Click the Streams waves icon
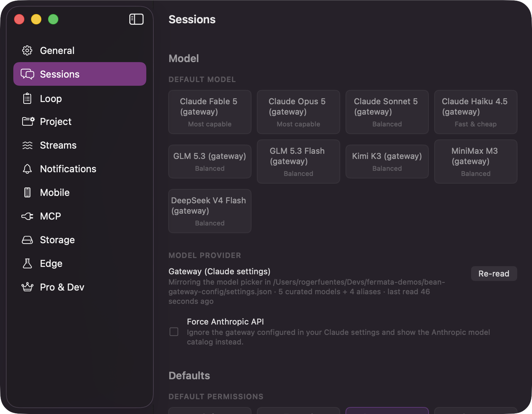 [27, 145]
